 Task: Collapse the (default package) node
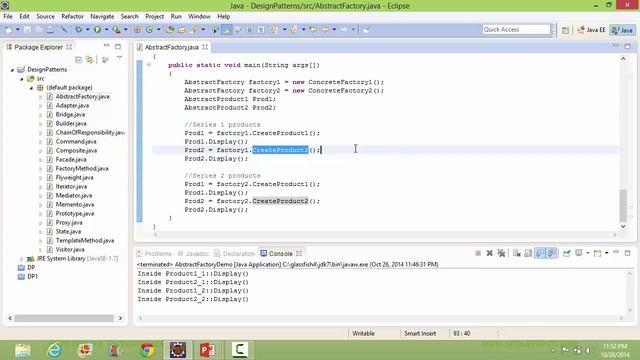click(31, 88)
